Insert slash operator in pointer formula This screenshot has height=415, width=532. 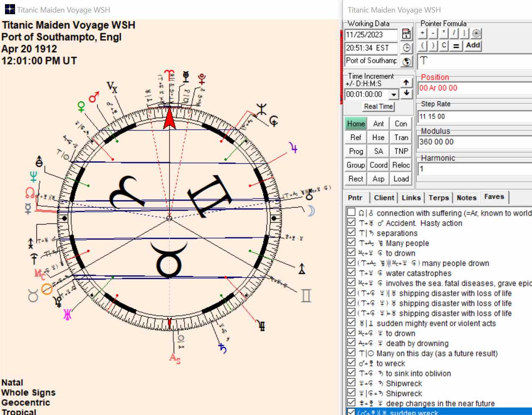(454, 33)
